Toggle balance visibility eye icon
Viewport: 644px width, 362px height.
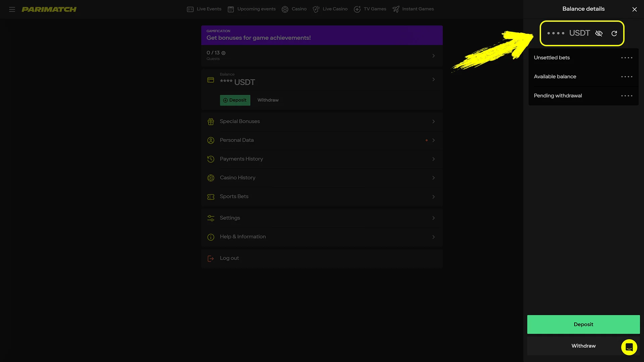pos(599,34)
